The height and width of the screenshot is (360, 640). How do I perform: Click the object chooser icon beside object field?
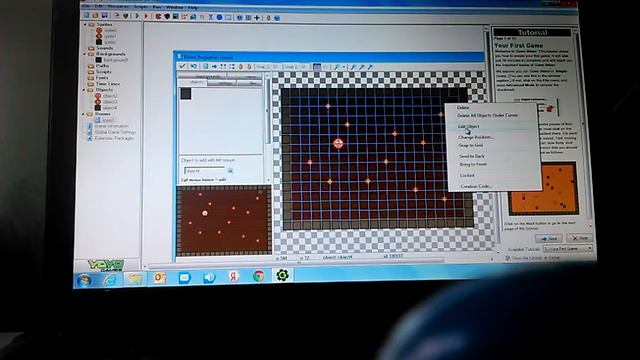pyautogui.click(x=231, y=170)
